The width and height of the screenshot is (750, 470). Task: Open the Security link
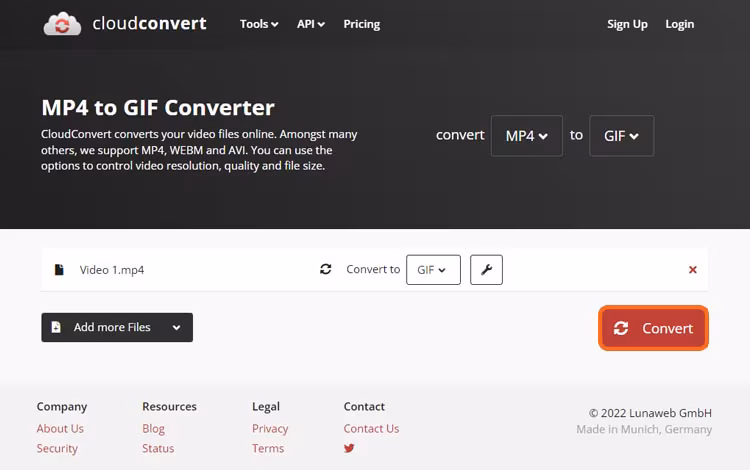(x=57, y=448)
